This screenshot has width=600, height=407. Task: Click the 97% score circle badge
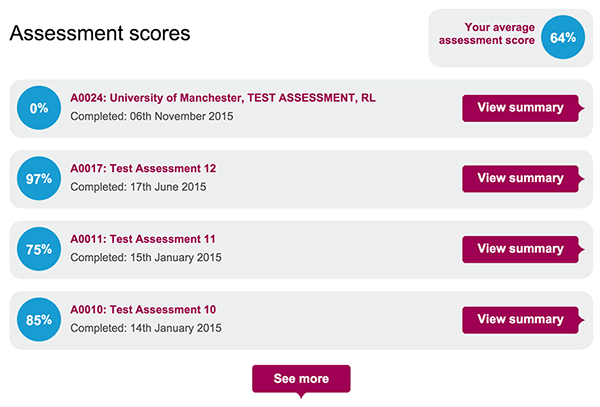click(x=39, y=179)
